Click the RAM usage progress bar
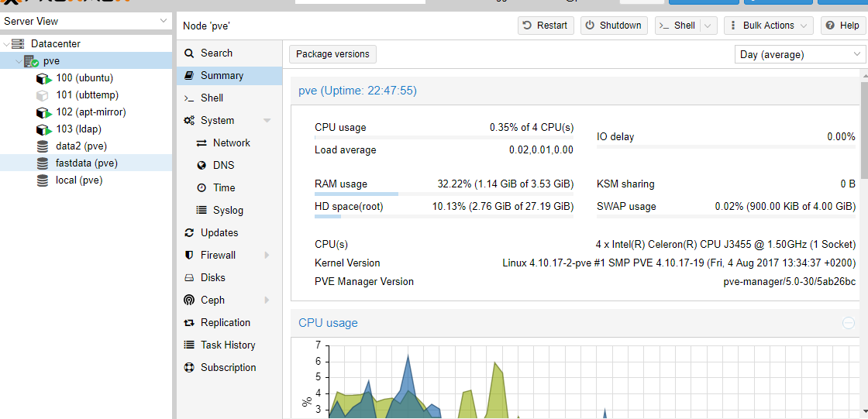The image size is (868, 419). [444, 194]
